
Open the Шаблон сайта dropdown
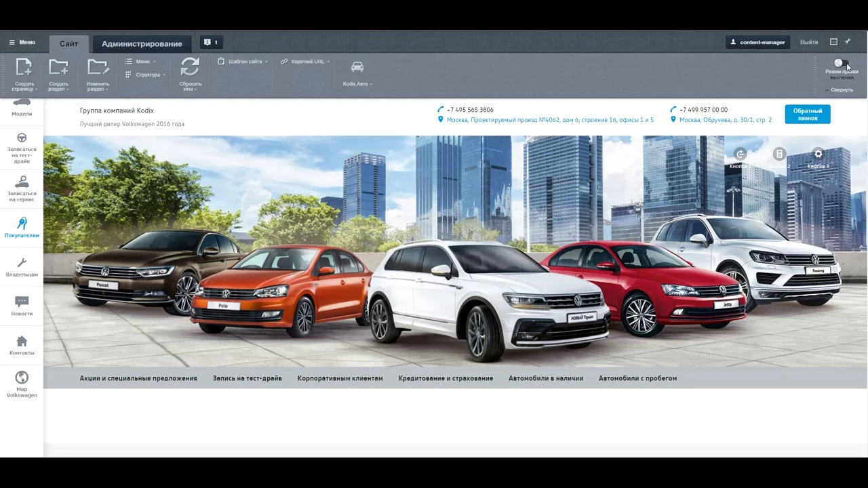coord(243,62)
